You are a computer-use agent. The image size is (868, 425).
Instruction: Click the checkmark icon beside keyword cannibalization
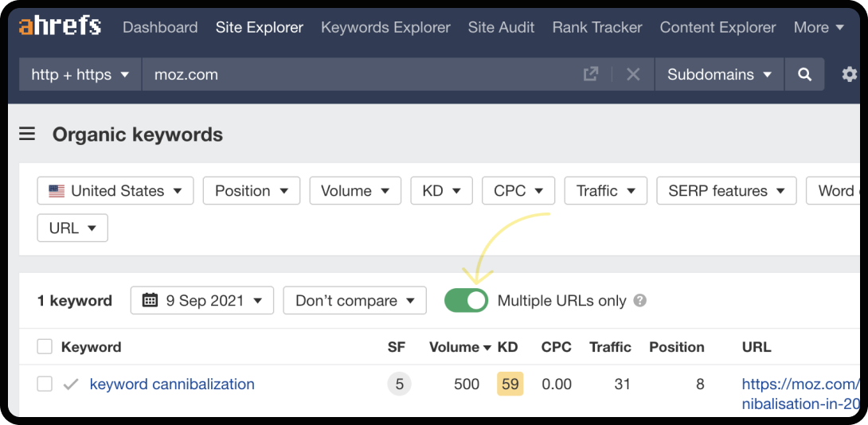pos(71,384)
